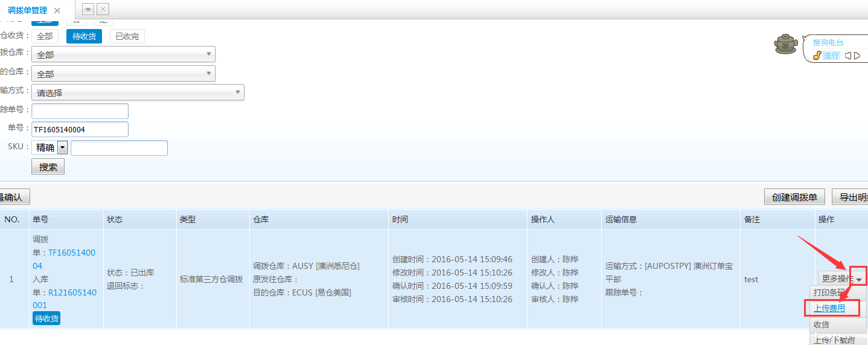Click the 创建时间 2016-05-14 15:09:46 text
Viewport: 868px width, 345px height.
pos(452,259)
